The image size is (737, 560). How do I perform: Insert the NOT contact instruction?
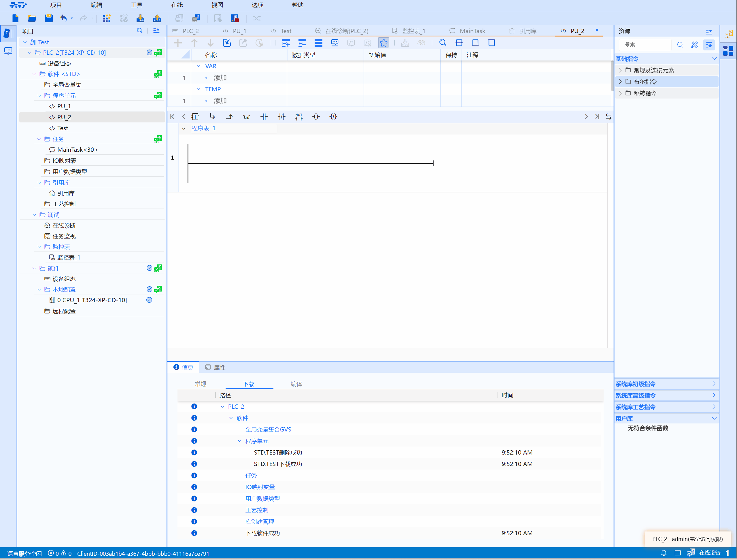point(299,117)
